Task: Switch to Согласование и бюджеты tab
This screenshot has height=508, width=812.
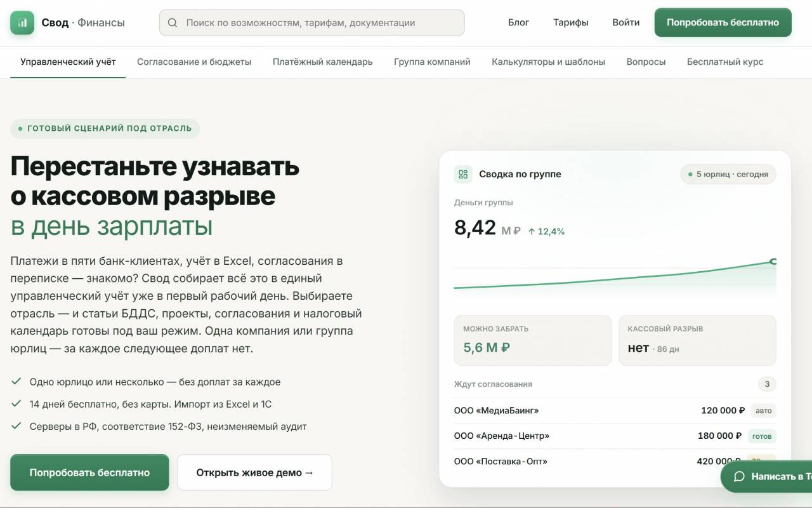Action: click(x=194, y=62)
